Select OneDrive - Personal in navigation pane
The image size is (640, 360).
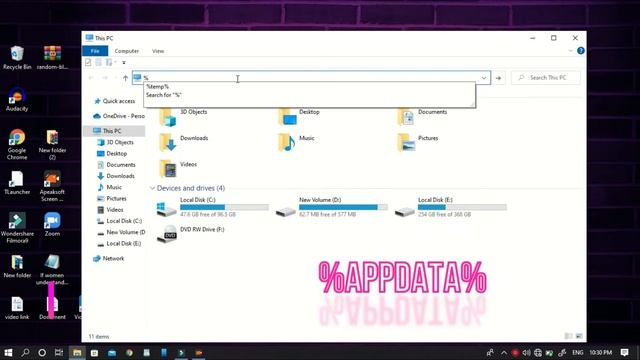118,116
